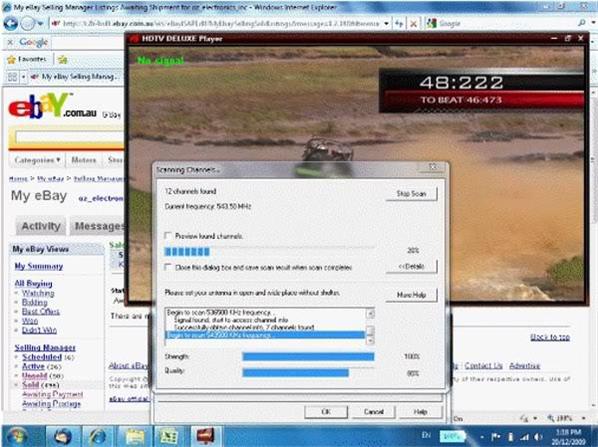Click the Home breadcrumb link
The height and width of the screenshot is (447, 598).
coord(18,178)
